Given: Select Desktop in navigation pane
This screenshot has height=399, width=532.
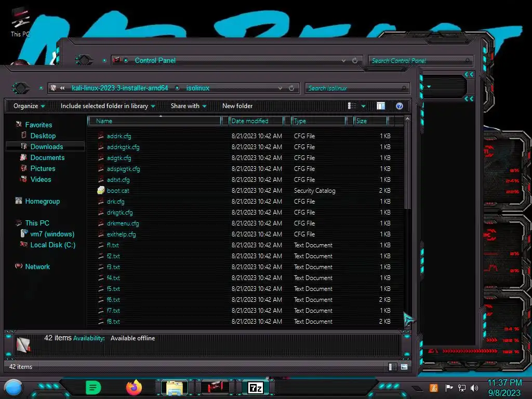Looking at the screenshot, I should 43,136.
